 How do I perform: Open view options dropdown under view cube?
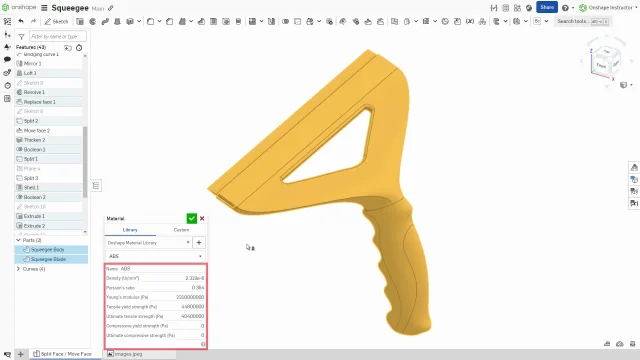626,85
